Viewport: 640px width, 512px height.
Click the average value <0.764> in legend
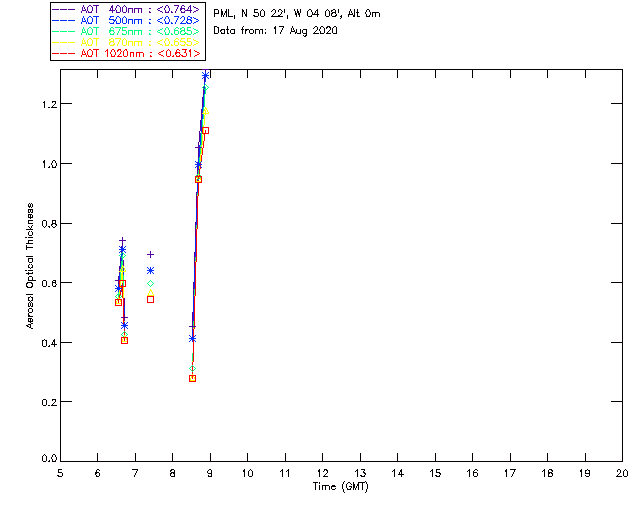[179, 9]
